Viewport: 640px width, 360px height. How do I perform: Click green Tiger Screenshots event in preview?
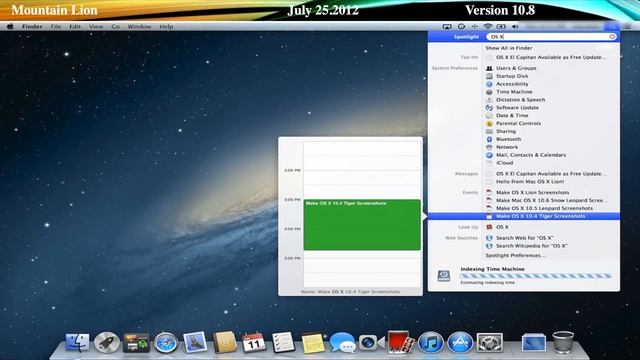[x=362, y=224]
